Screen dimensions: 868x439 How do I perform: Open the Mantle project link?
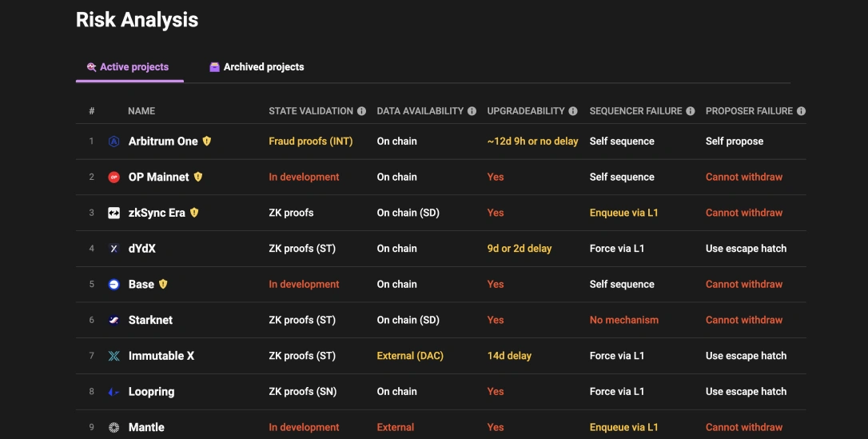(x=146, y=428)
